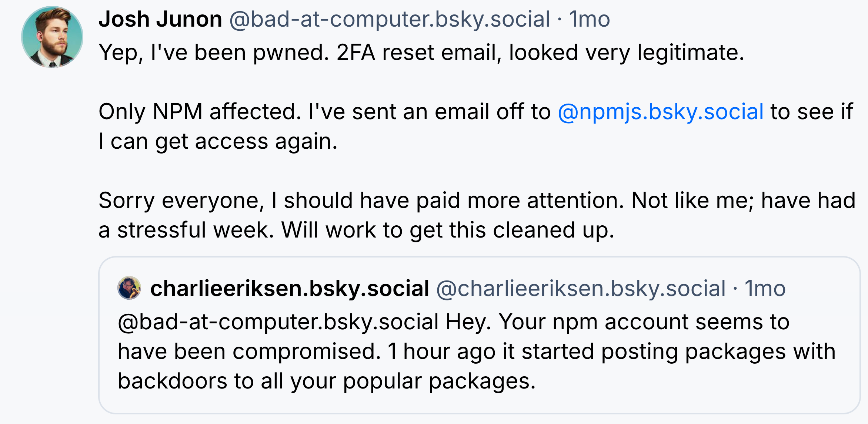868x424 pixels.
Task: Click 'have been compromised' line in quote
Action: 249,351
